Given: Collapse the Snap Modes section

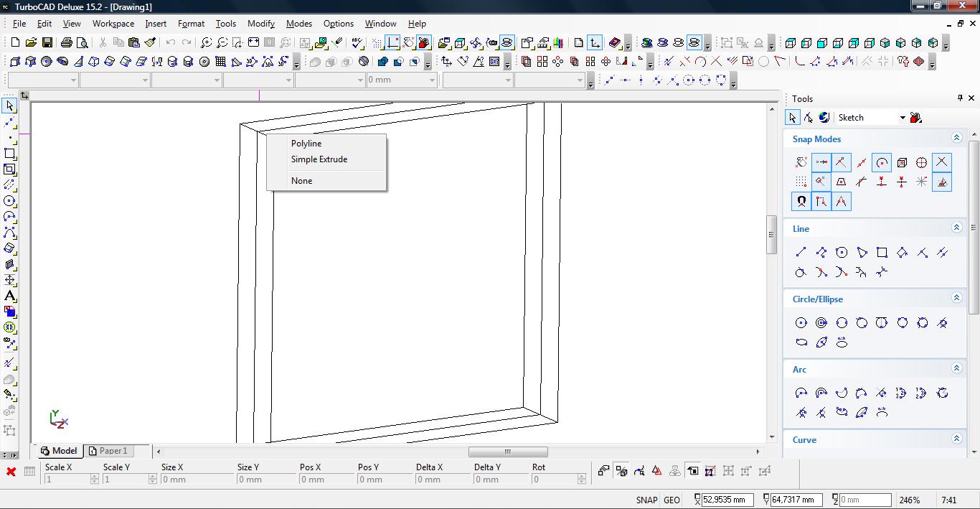Looking at the screenshot, I should 956,138.
